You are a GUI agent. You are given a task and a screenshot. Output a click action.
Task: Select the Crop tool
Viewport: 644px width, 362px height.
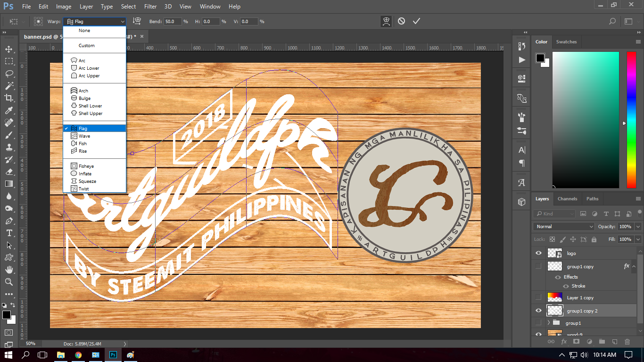tap(9, 98)
